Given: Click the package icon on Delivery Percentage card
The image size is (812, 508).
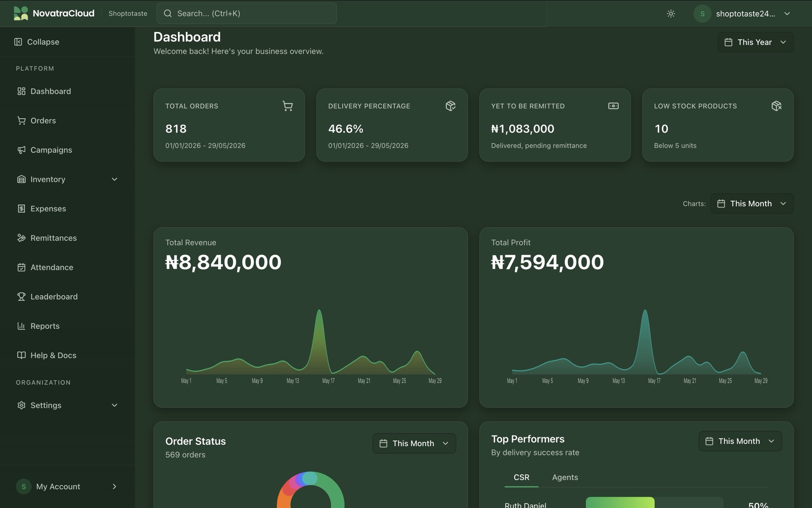Looking at the screenshot, I should (450, 106).
